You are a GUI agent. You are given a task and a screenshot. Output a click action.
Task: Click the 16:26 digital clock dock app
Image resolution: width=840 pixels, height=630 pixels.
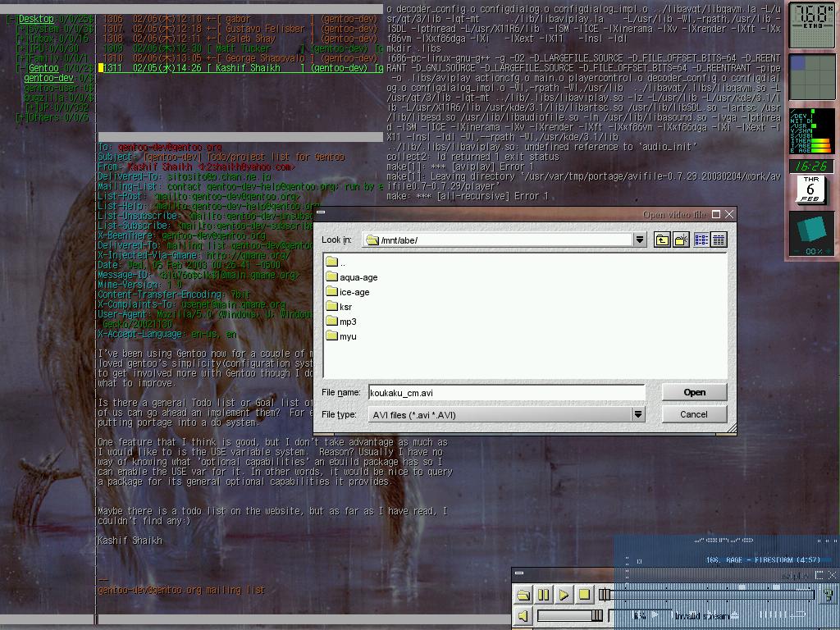(x=811, y=166)
